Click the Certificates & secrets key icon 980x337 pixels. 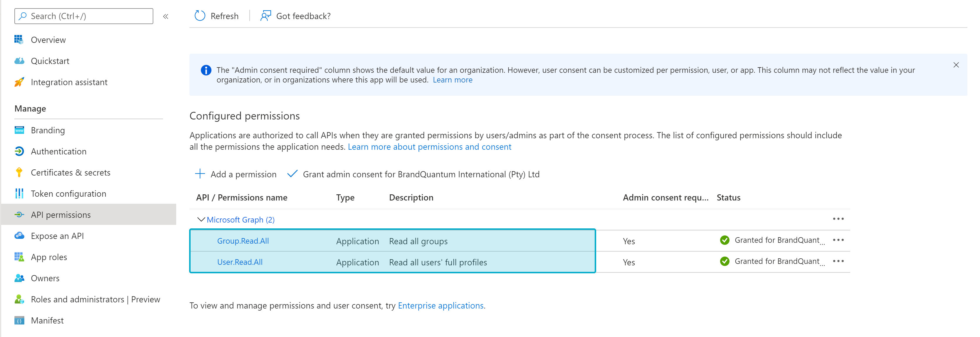click(19, 172)
